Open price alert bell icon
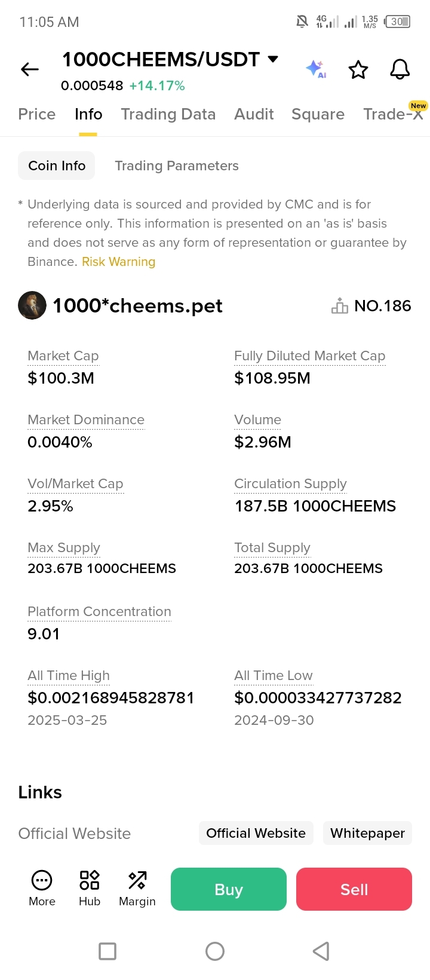 400,70
